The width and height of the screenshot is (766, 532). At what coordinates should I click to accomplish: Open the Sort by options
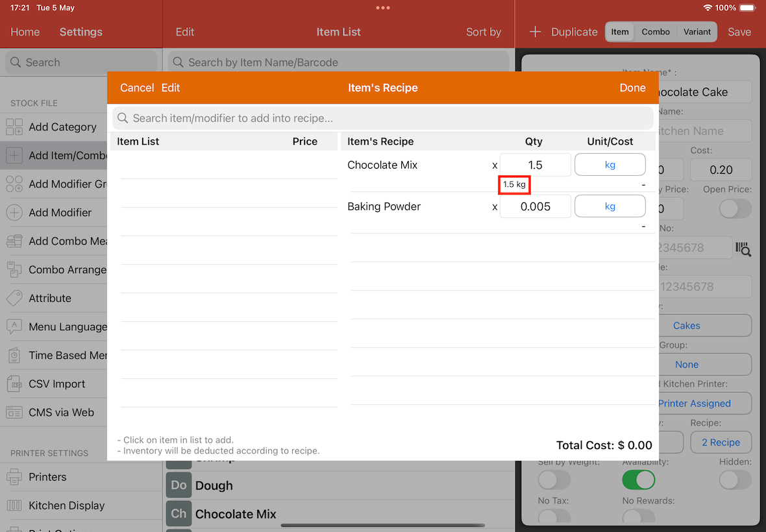coord(483,32)
